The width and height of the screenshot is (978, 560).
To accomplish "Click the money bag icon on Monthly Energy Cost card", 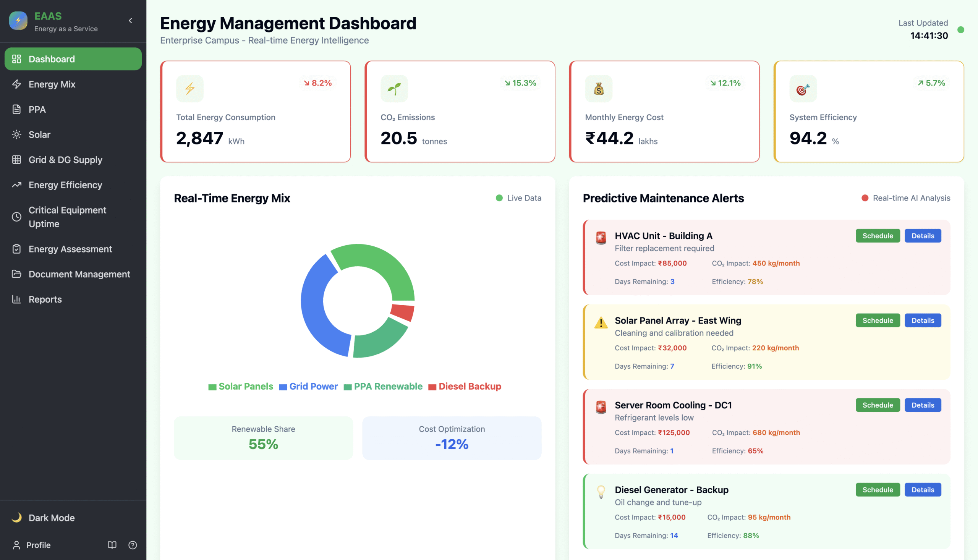I will [598, 89].
